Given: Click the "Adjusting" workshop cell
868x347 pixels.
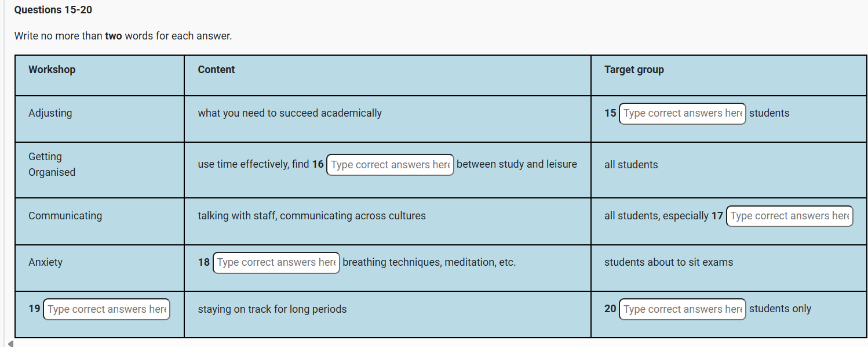Looking at the screenshot, I should click(x=50, y=113).
